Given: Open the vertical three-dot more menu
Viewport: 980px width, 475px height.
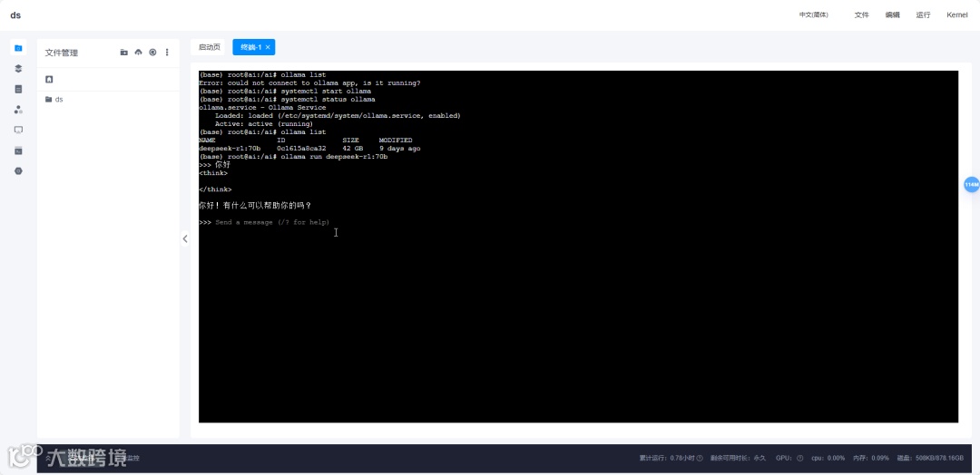Looking at the screenshot, I should click(x=167, y=53).
